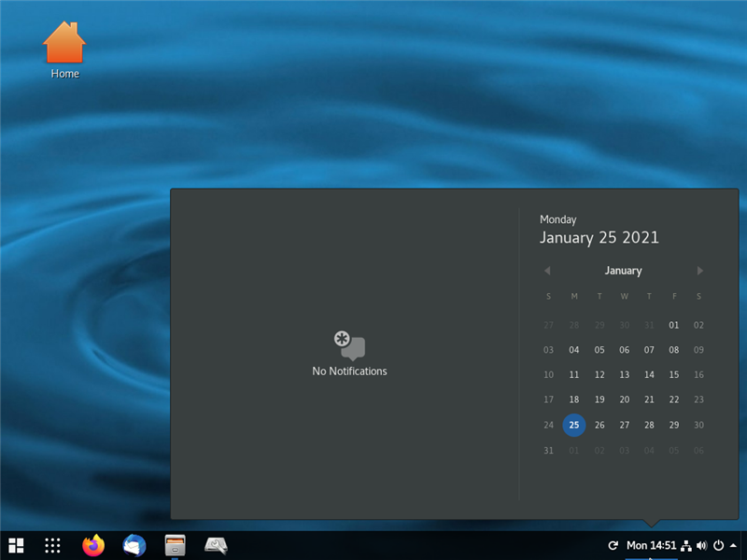Open the system tools taskbar icon
Viewport: 747px width, 560px height.
click(217, 545)
